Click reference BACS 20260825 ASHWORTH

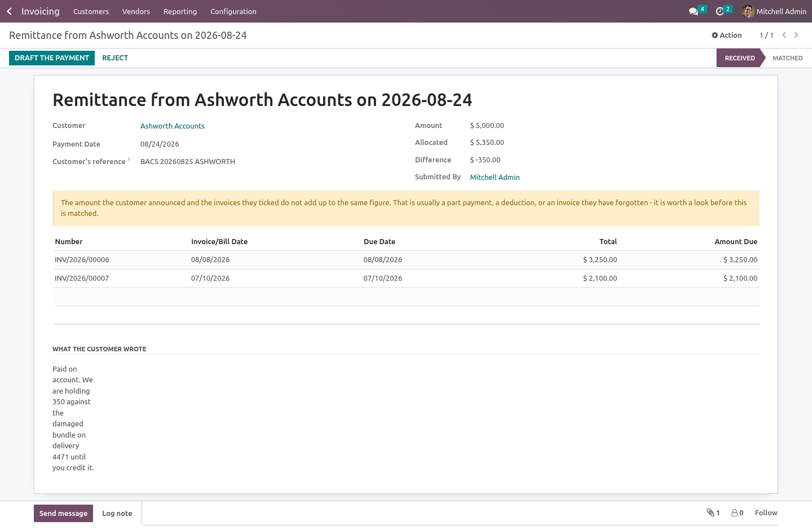tap(188, 162)
